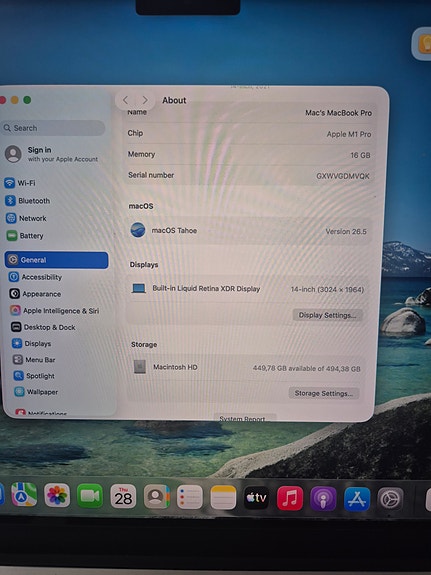Sign in with your Apple Account
The image size is (431, 575).
[51, 154]
